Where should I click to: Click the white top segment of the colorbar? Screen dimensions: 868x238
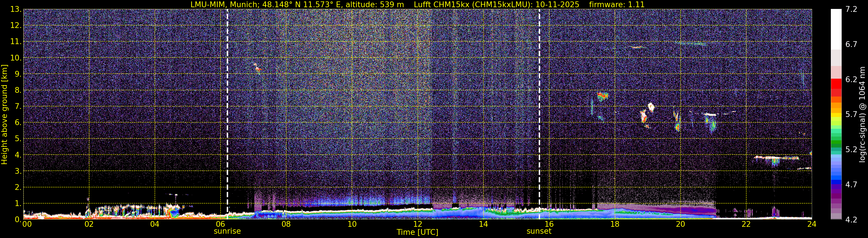point(836,29)
